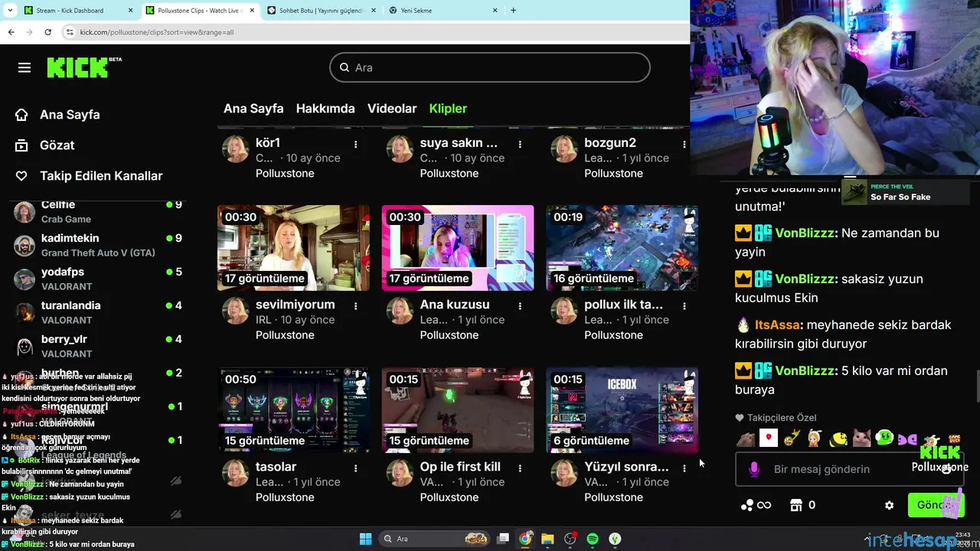Switch to Ana Sayfa channel tab
Screen dimensions: 980x551
[253, 109]
